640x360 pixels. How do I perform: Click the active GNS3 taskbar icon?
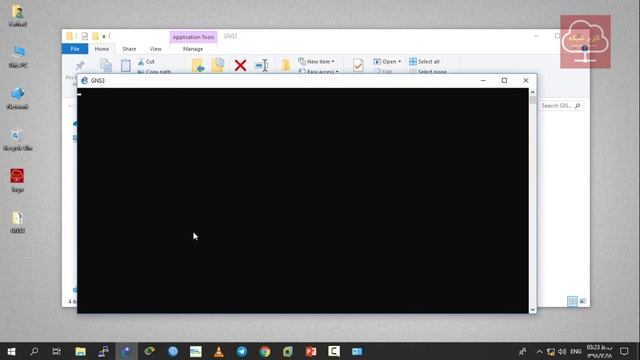point(126,351)
